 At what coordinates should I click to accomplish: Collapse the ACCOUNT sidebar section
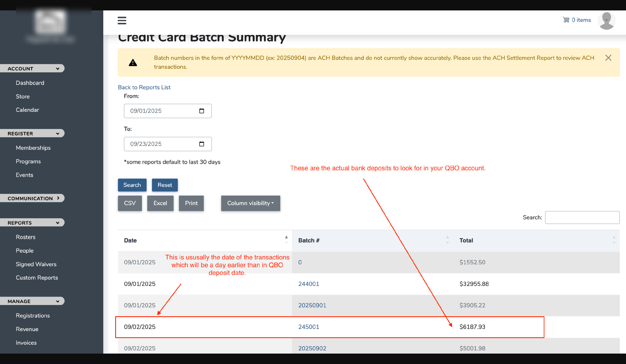pos(32,68)
